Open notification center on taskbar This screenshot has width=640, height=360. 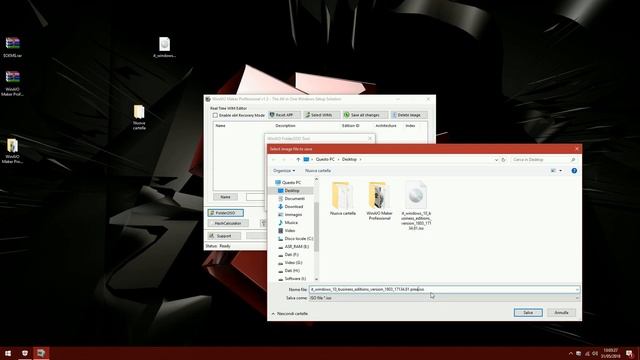pyautogui.click(x=629, y=353)
